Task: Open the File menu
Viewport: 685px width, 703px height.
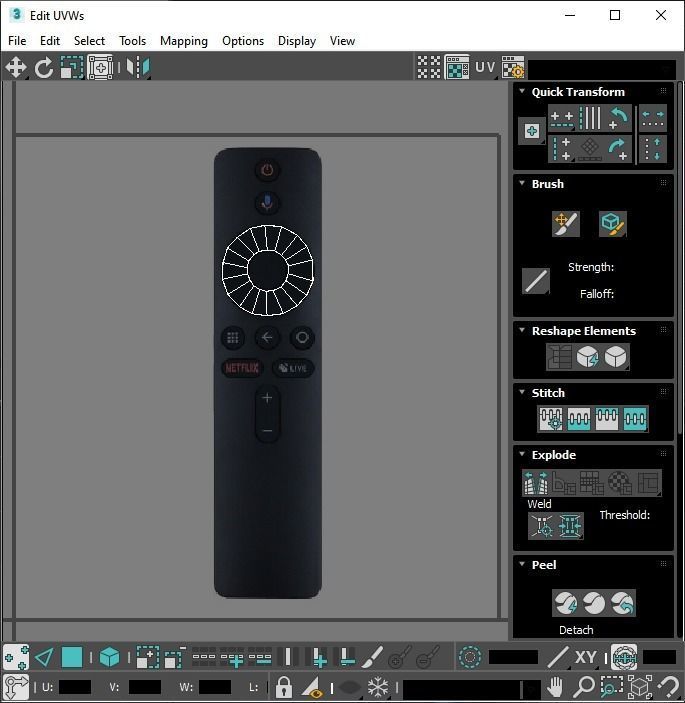Action: 17,41
